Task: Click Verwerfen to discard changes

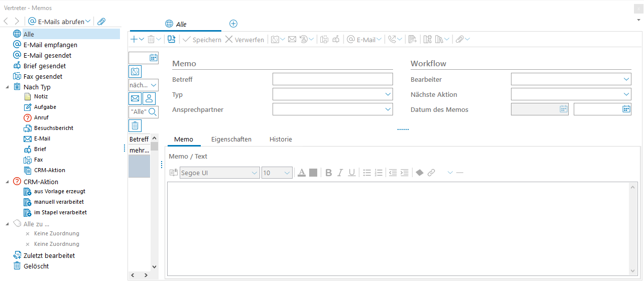Action: pyautogui.click(x=244, y=40)
